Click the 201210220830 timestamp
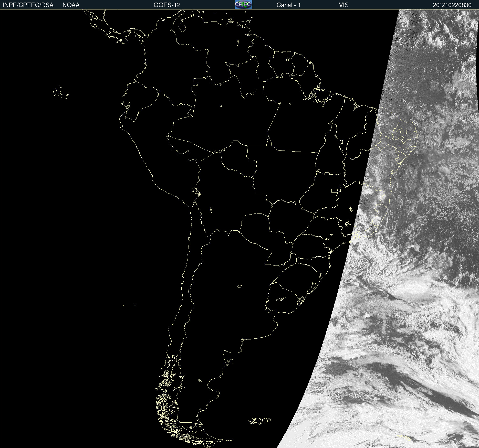The image size is (479, 448). (452, 5)
